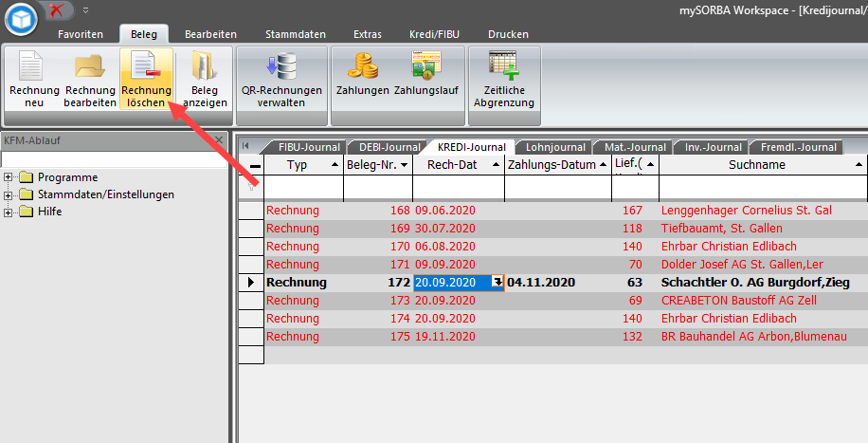Screen dimensions: 868x443
Task: Click the mySORBA application orb button
Action: tap(21, 19)
